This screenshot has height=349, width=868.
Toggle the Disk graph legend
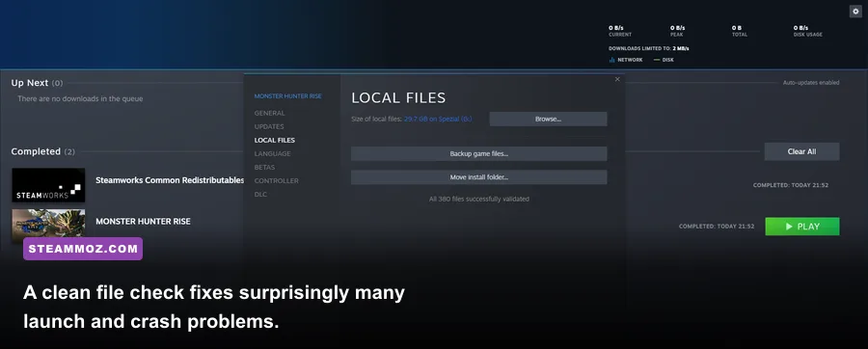(664, 60)
